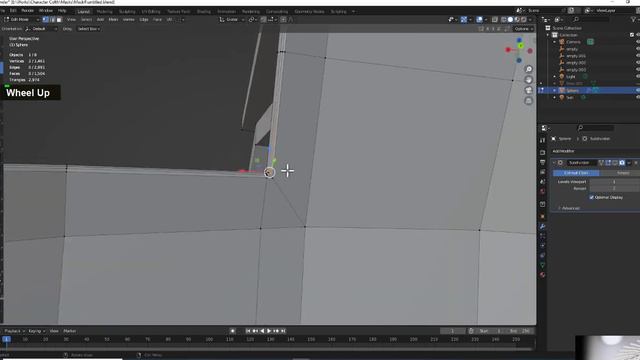Open the Scene properties tab icon

[x=542, y=182]
